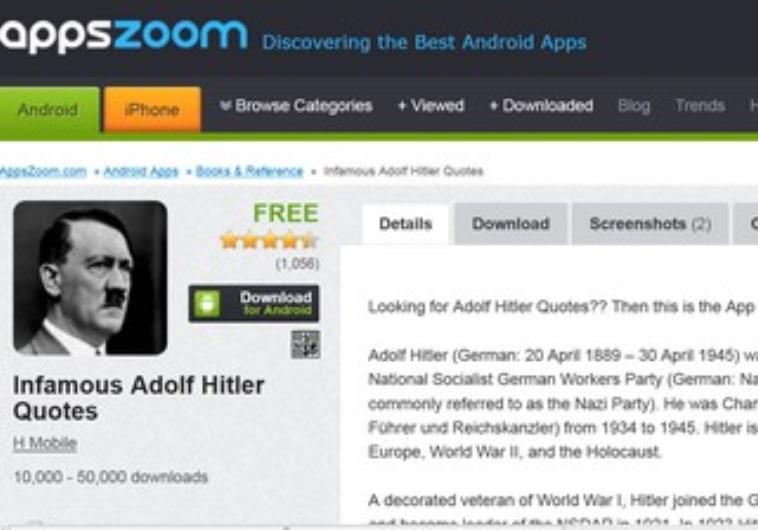Switch to the Download tab
Screen dimensions: 758x530
pos(511,224)
